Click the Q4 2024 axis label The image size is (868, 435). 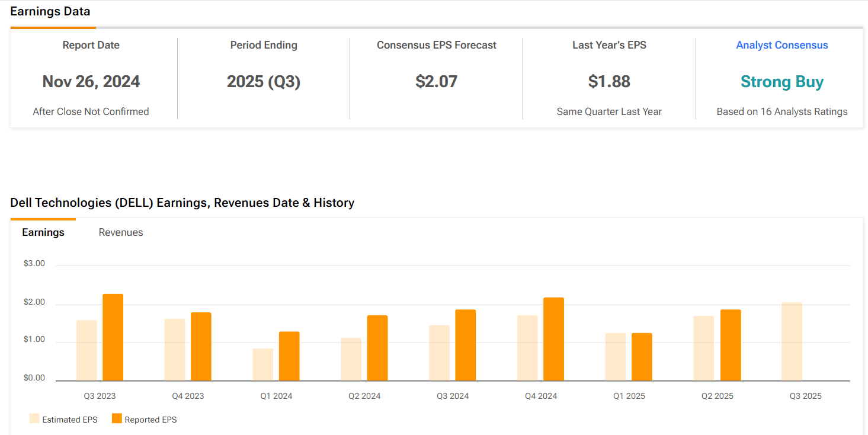click(x=541, y=396)
